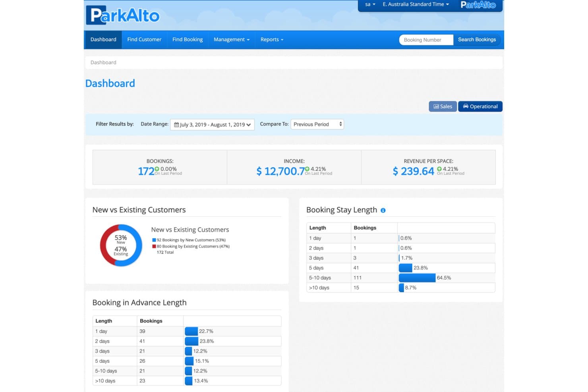Focus the Booking Number search field

coord(426,40)
